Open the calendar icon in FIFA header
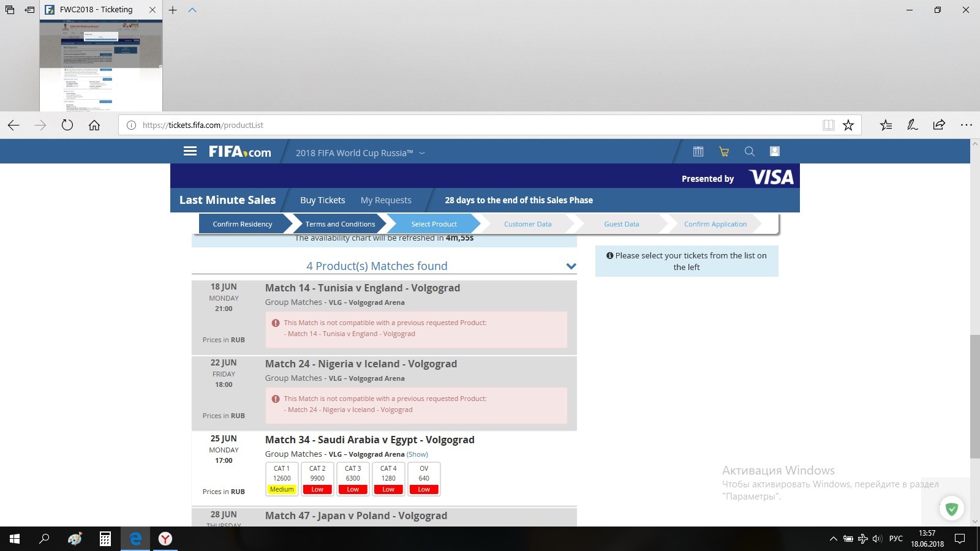This screenshot has height=551, width=980. point(698,151)
